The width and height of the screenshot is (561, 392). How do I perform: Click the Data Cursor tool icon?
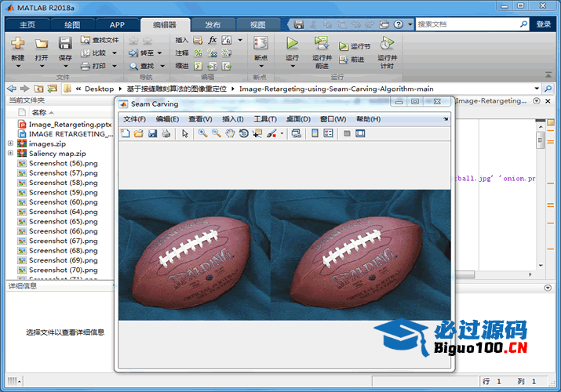(x=257, y=133)
